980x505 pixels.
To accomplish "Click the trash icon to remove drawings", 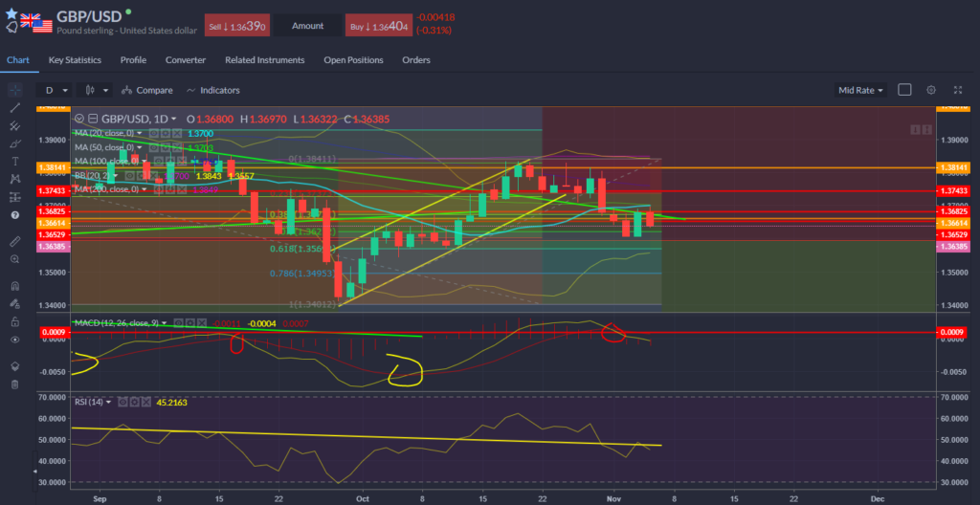I will coord(14,384).
